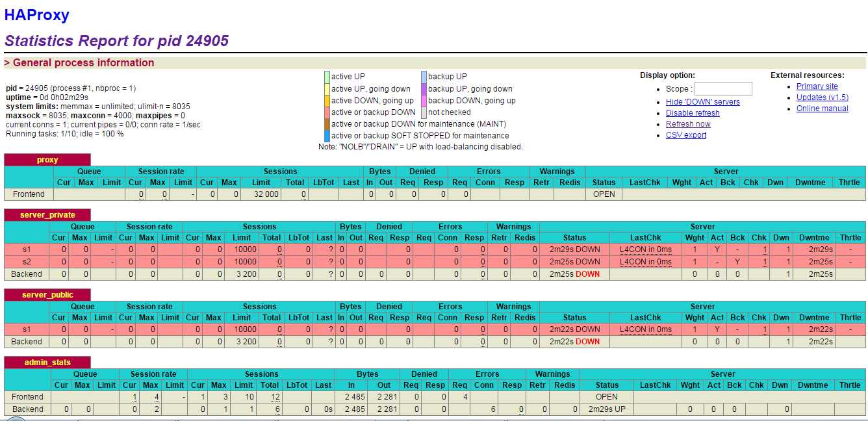Click the HAProxy title heading
The width and height of the screenshot is (868, 421).
click(37, 15)
